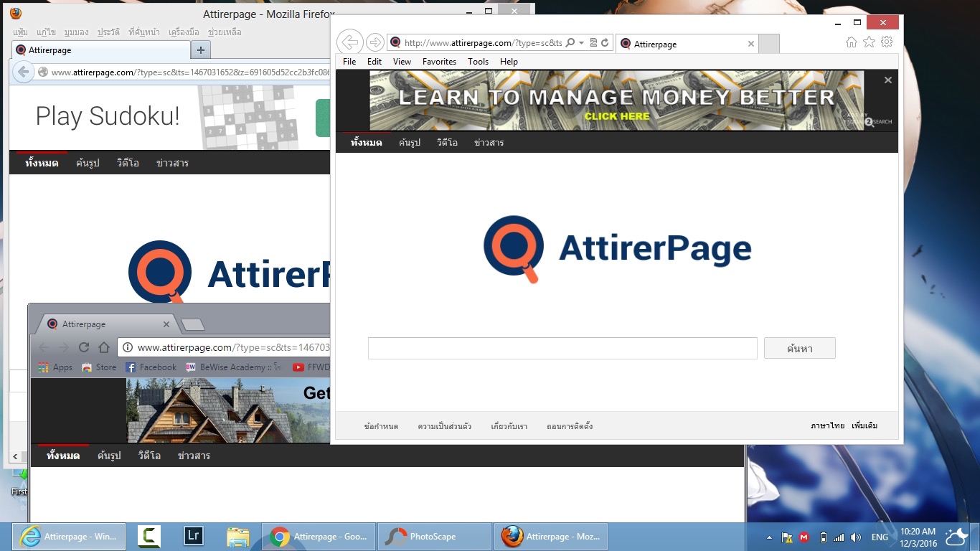Click the AttirerPage search input field
This screenshot has height=551, width=980.
click(x=562, y=348)
